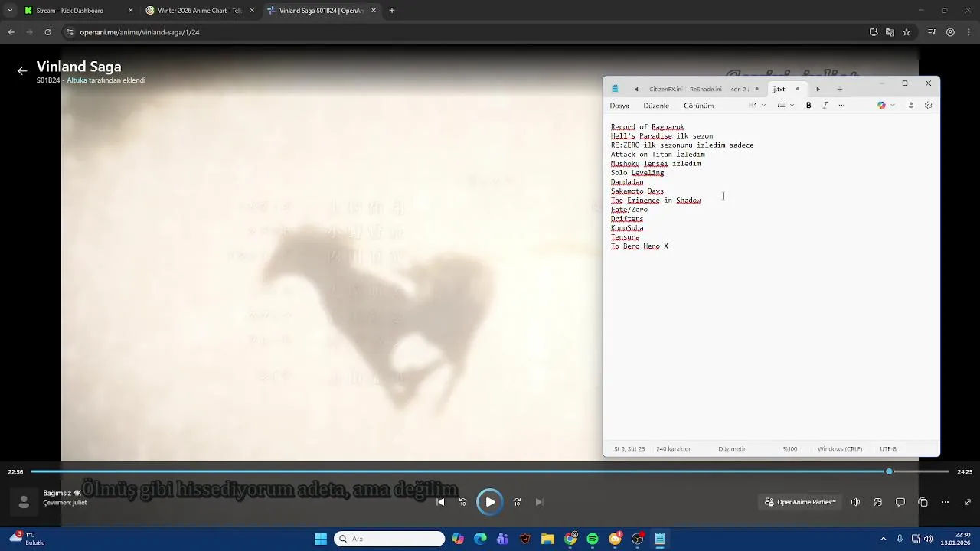
Task: Switch to the CitizenFX.ini Notepad tab
Action: click(x=665, y=90)
